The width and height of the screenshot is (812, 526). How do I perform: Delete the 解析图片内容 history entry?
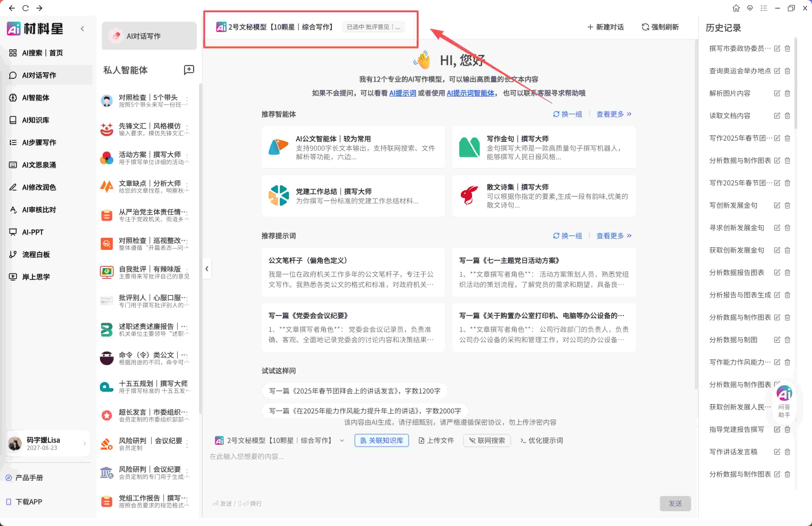click(787, 93)
